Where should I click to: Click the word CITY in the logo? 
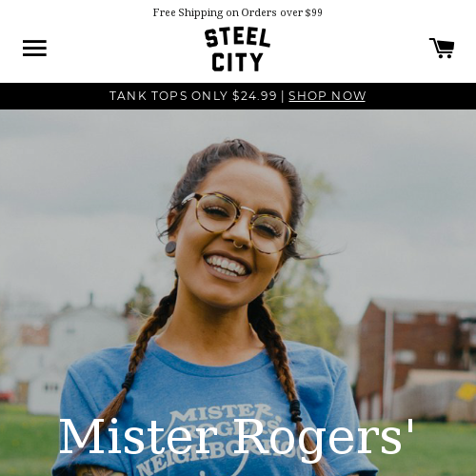point(237,62)
